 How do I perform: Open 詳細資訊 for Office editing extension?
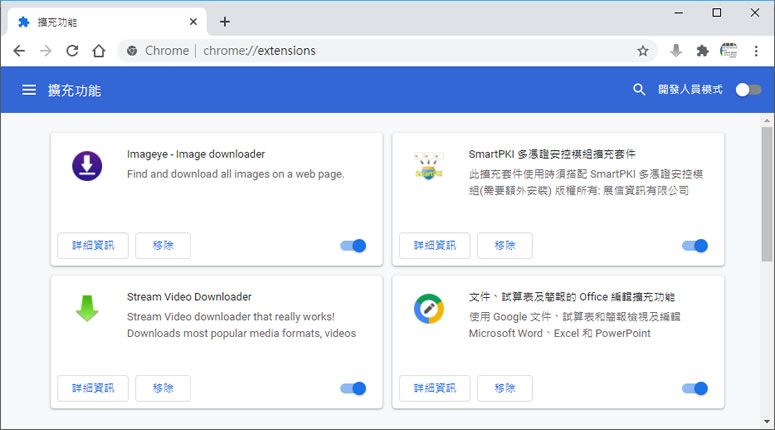click(435, 388)
